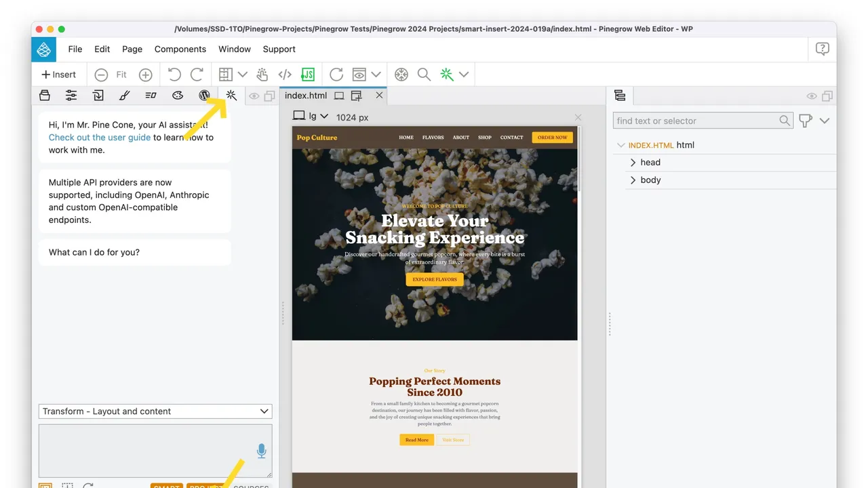Open the WordPress panel icon

(204, 96)
